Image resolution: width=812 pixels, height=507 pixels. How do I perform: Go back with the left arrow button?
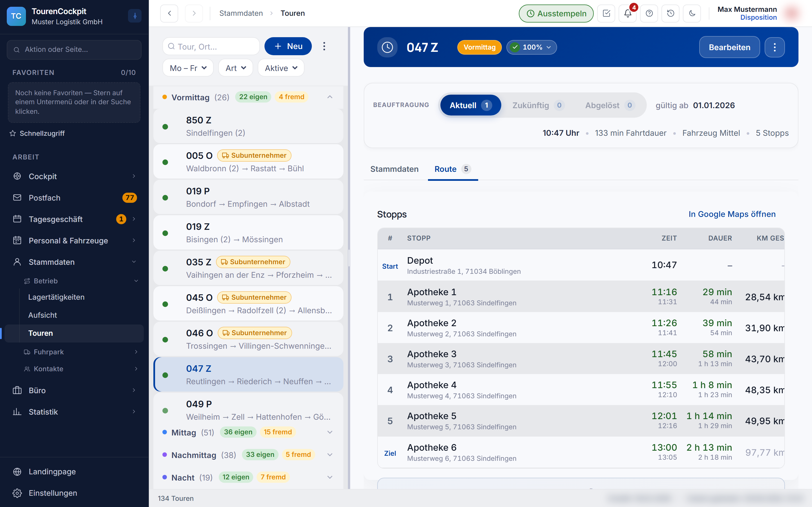click(x=169, y=14)
